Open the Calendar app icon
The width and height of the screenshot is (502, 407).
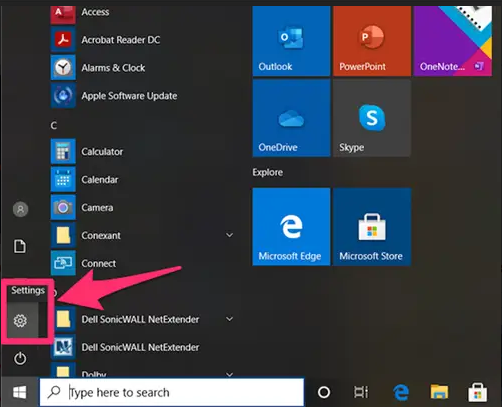[x=63, y=180]
